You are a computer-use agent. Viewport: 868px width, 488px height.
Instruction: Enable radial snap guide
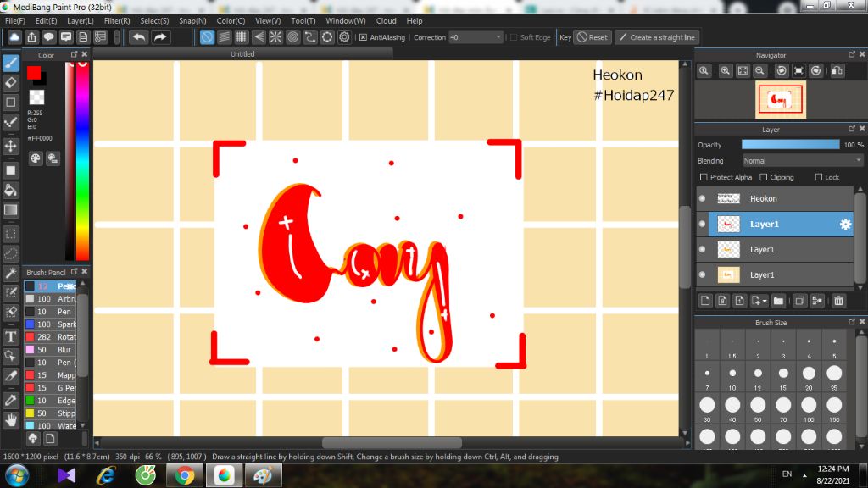tap(275, 37)
